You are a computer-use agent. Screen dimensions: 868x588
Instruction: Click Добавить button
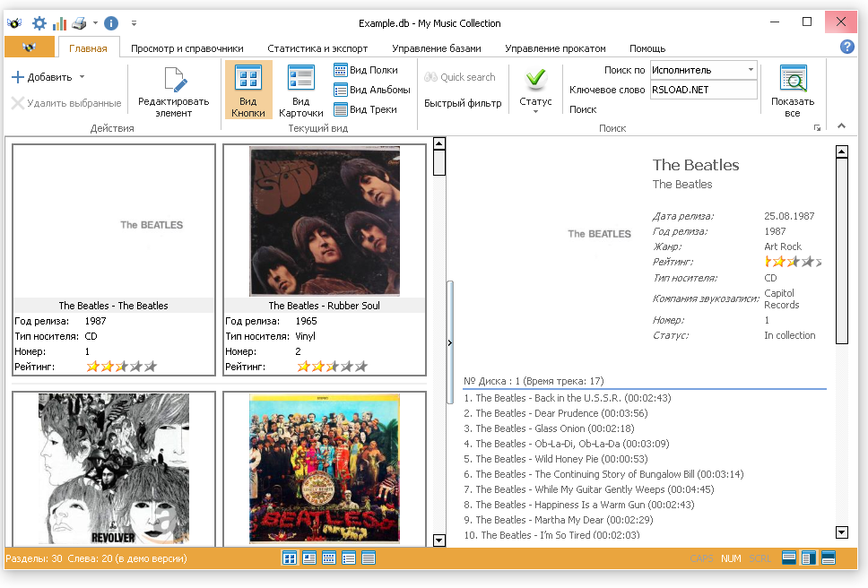(42, 77)
